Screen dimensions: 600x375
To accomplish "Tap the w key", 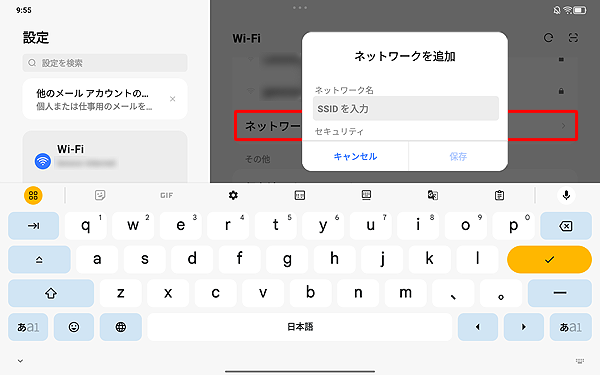I will point(133,226).
